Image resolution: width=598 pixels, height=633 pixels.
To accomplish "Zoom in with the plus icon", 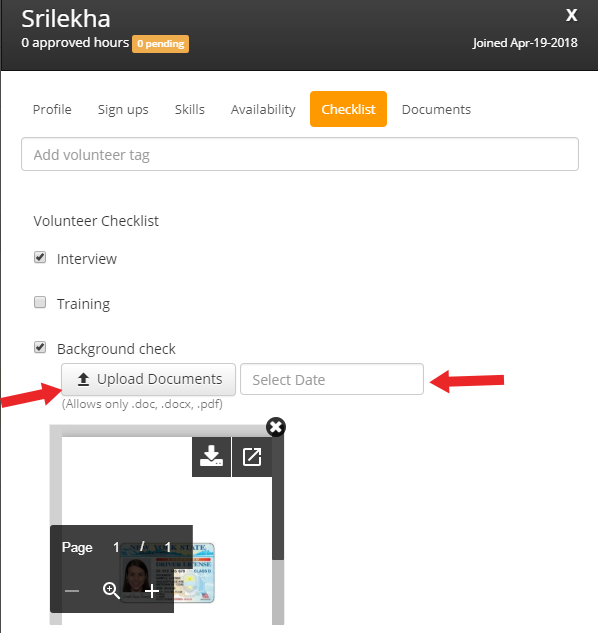I will coord(152,591).
